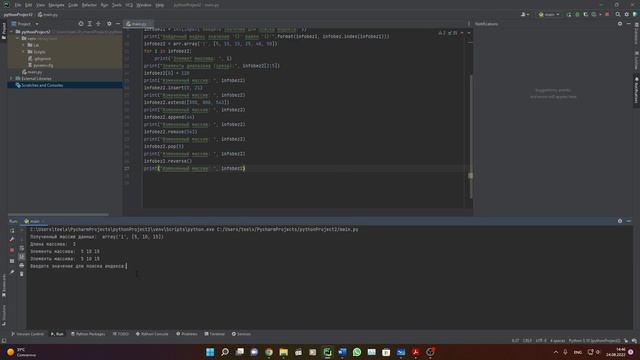
Task: Open Run panel settings gear
Action: pyautogui.click(x=620, y=221)
